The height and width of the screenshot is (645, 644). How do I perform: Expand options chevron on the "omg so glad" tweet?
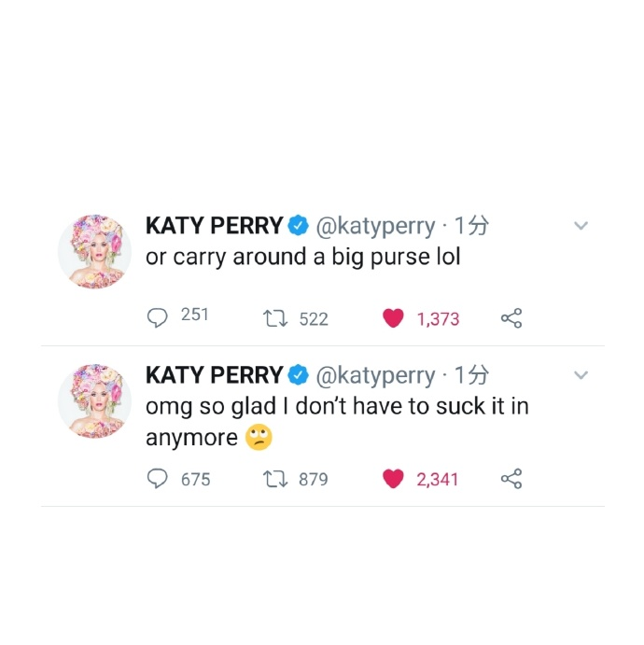point(581,375)
